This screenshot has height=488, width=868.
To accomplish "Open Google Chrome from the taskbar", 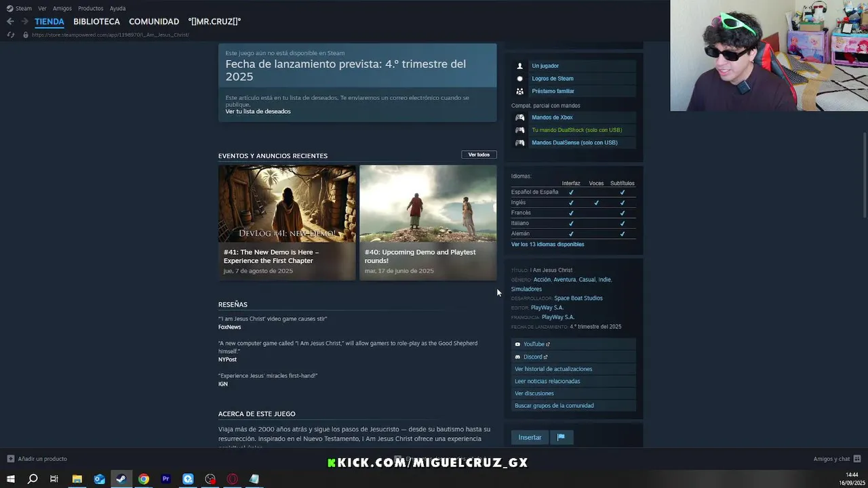I will point(144,479).
